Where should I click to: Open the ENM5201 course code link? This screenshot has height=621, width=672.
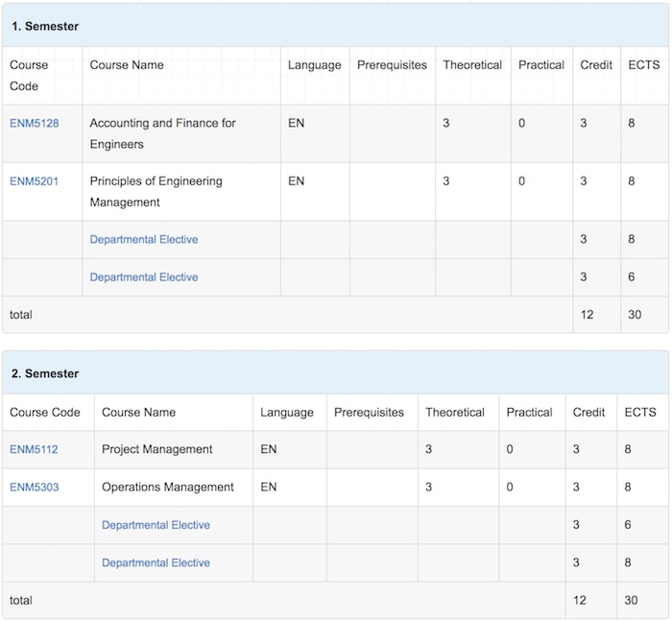click(x=34, y=181)
